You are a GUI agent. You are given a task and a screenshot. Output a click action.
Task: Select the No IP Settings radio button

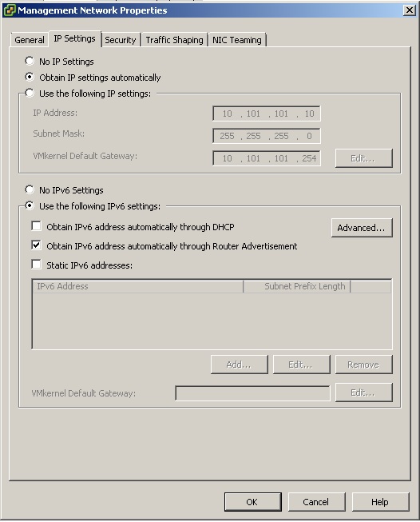[30, 61]
